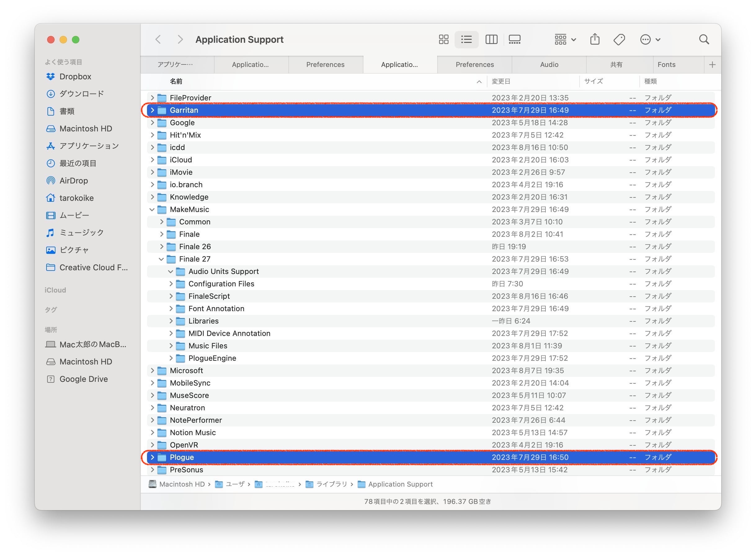Switch to the Fonts tab
This screenshot has width=756, height=556.
point(666,65)
